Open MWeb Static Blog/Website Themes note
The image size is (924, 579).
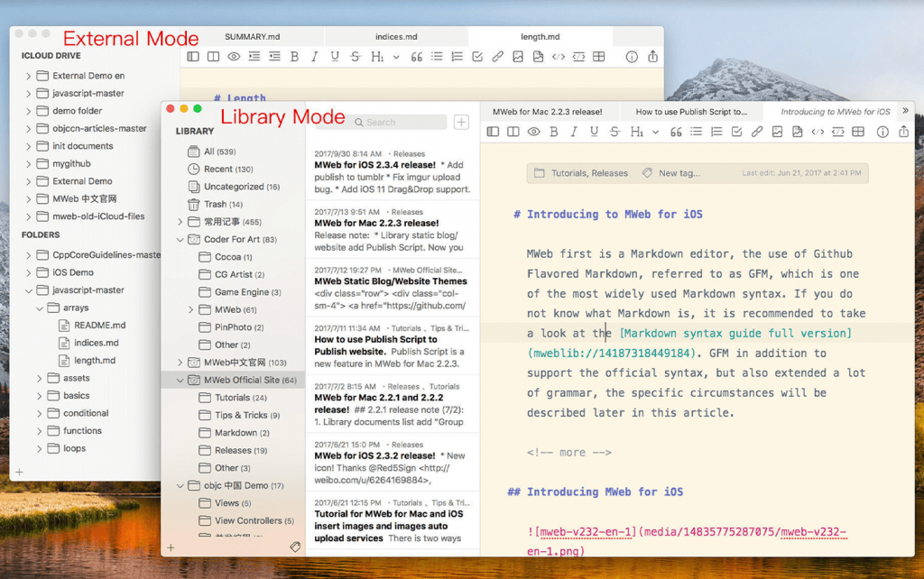point(393,288)
